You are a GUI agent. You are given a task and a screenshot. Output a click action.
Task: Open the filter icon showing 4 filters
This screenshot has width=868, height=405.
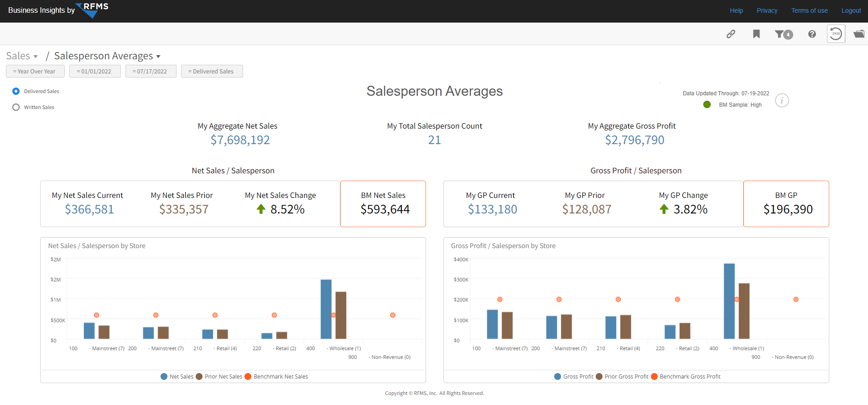click(784, 34)
